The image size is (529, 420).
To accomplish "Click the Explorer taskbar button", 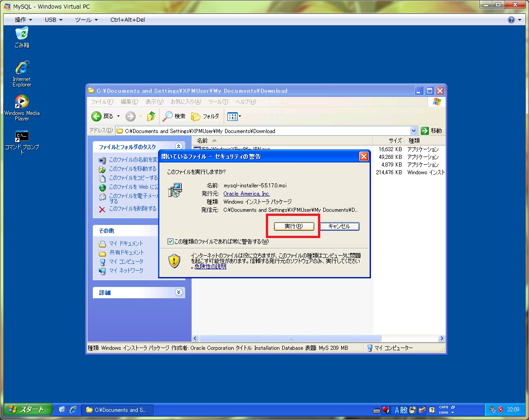I will tap(117, 410).
